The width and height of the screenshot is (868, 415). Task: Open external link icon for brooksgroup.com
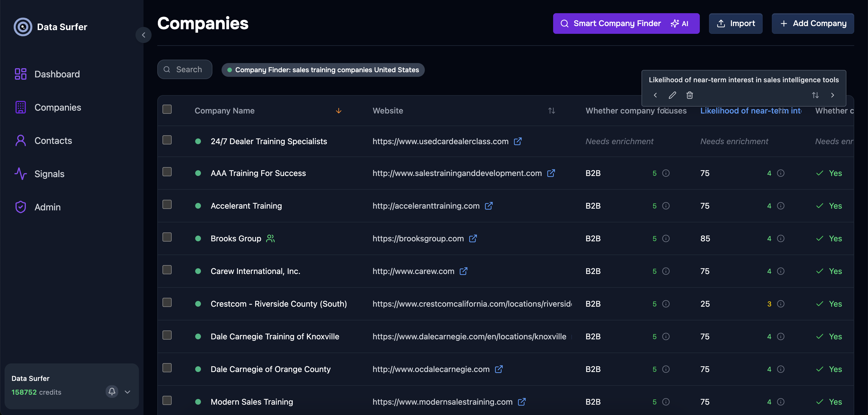(473, 239)
